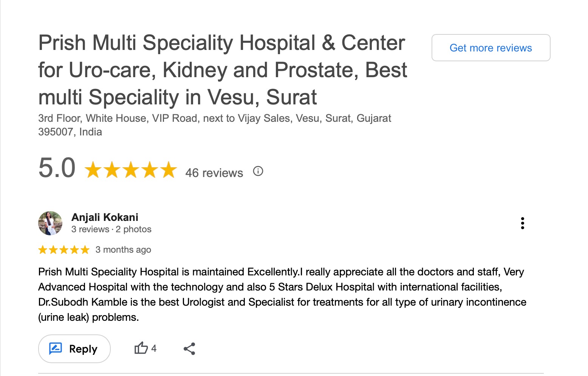Click the first small star in Anjali's review
This screenshot has height=376, width=588.
43,250
